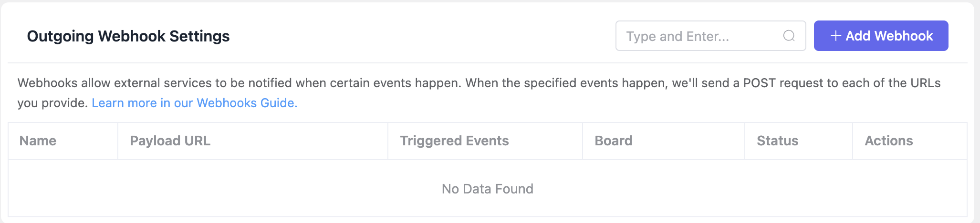Click the Outgoing Webhook Settings heading
The width and height of the screenshot is (980, 223).
(x=128, y=36)
